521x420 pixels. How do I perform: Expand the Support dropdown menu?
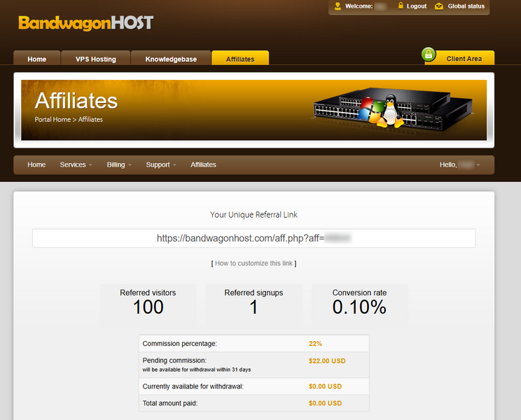[x=161, y=165]
